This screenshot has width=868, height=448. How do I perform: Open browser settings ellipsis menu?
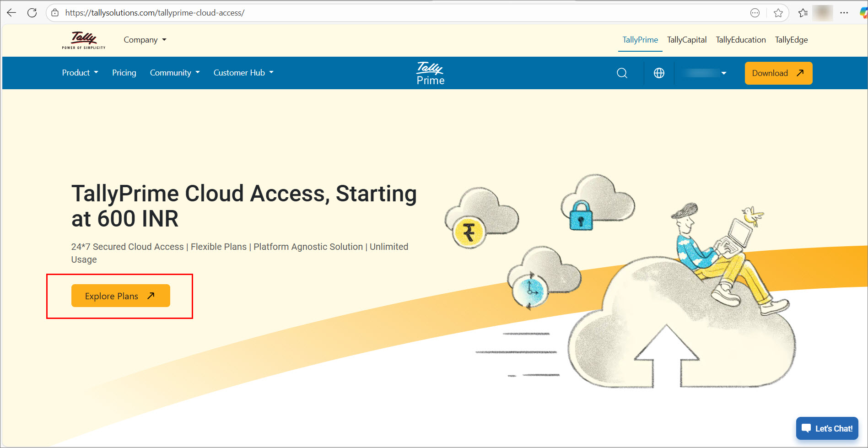tap(844, 13)
